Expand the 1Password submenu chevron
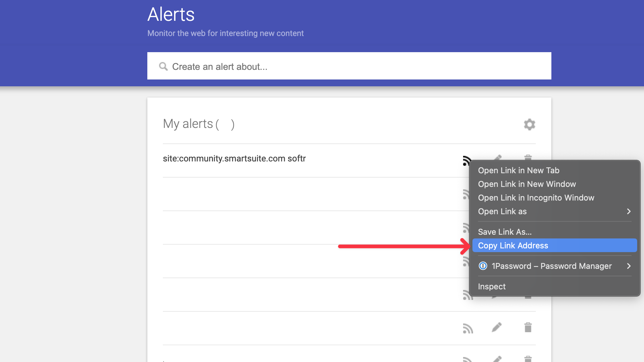 (628, 266)
